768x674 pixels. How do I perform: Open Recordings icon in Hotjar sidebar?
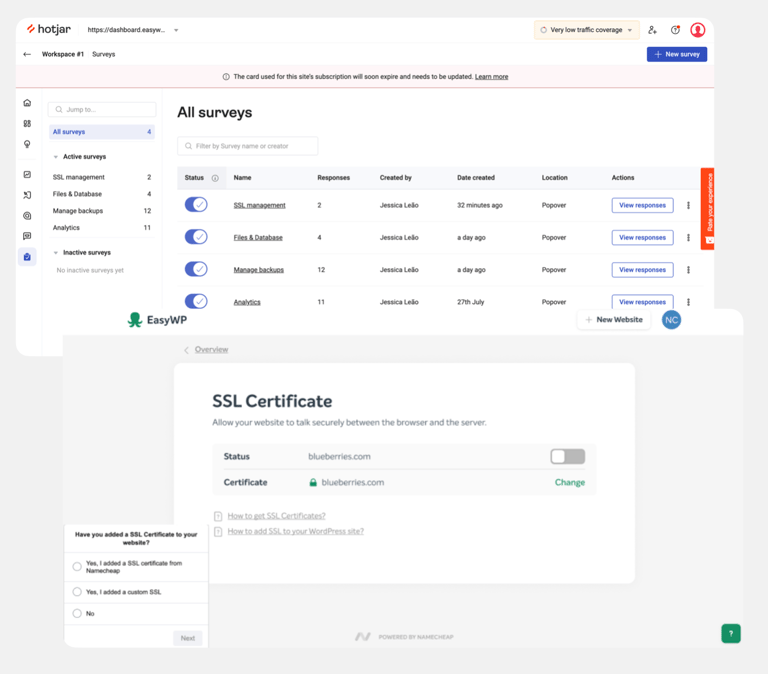tap(27, 216)
